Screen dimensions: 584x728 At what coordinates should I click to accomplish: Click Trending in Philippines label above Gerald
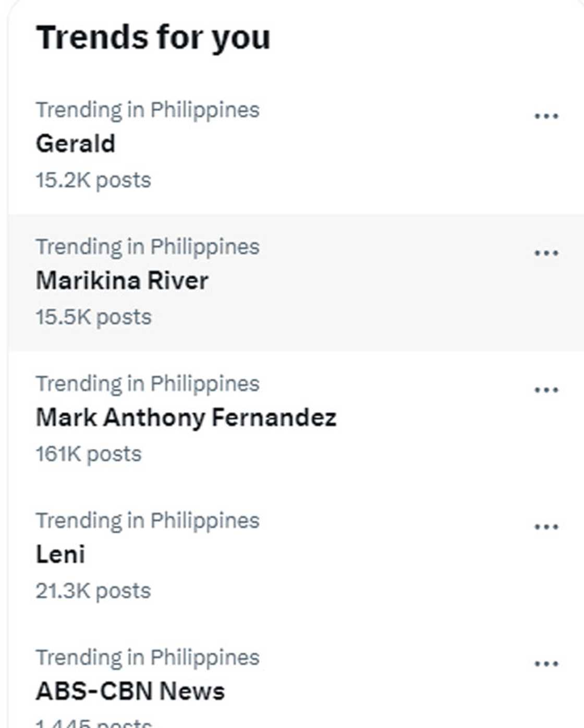click(x=148, y=110)
